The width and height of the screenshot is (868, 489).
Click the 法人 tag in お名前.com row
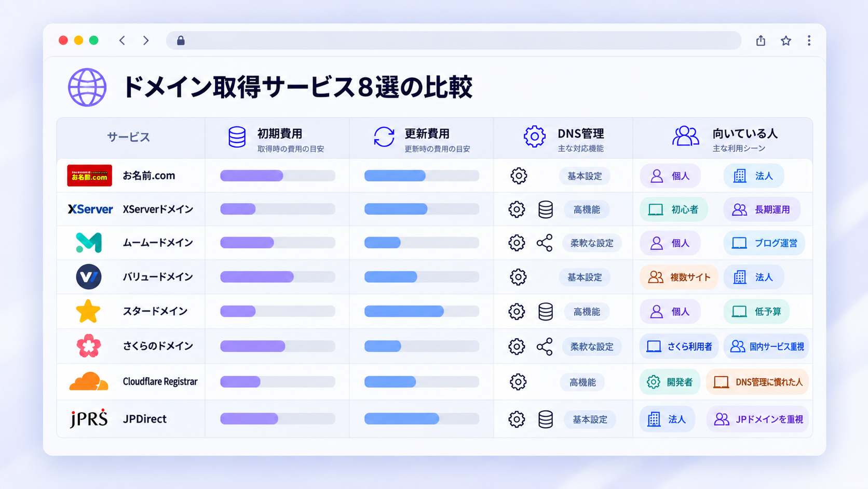point(754,176)
